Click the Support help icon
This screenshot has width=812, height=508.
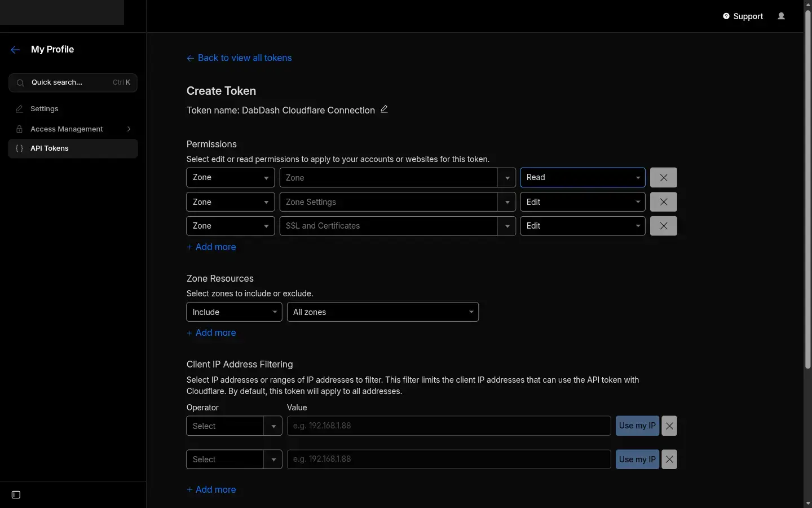[x=726, y=16]
